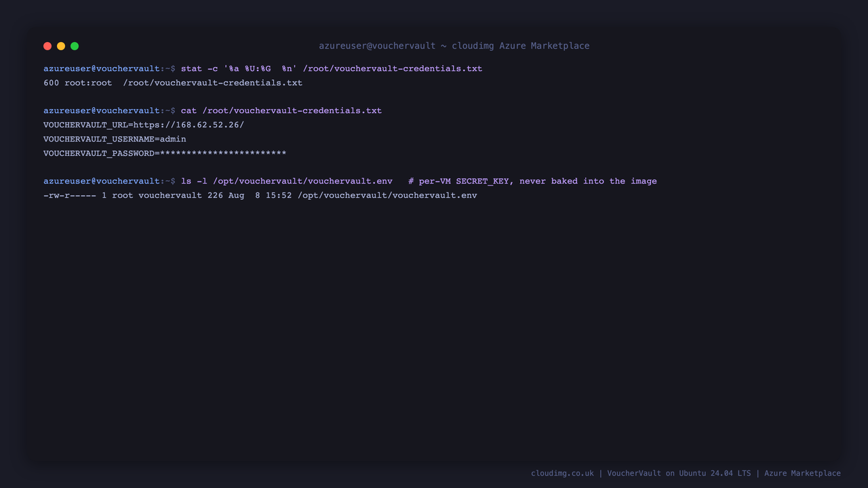Click the output '600 root:root /root/vouchervault-credentials.txt'
The width and height of the screenshot is (868, 488).
tap(173, 83)
